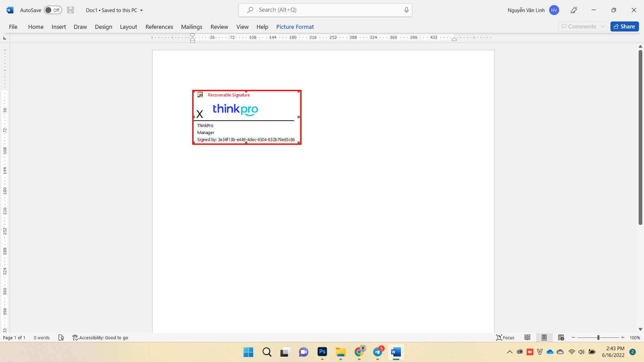Open the Mailings tab
644x362 pixels.
tap(192, 27)
